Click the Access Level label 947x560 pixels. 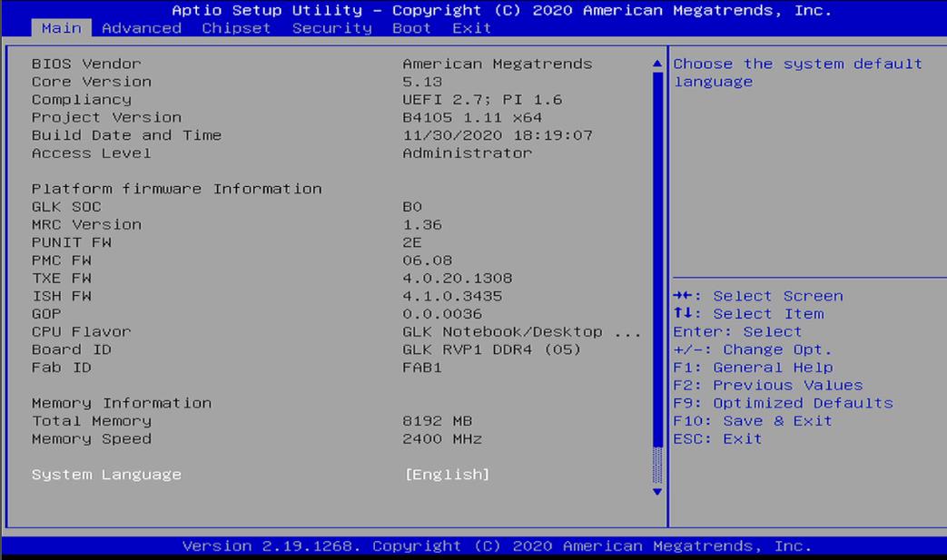tap(91, 152)
